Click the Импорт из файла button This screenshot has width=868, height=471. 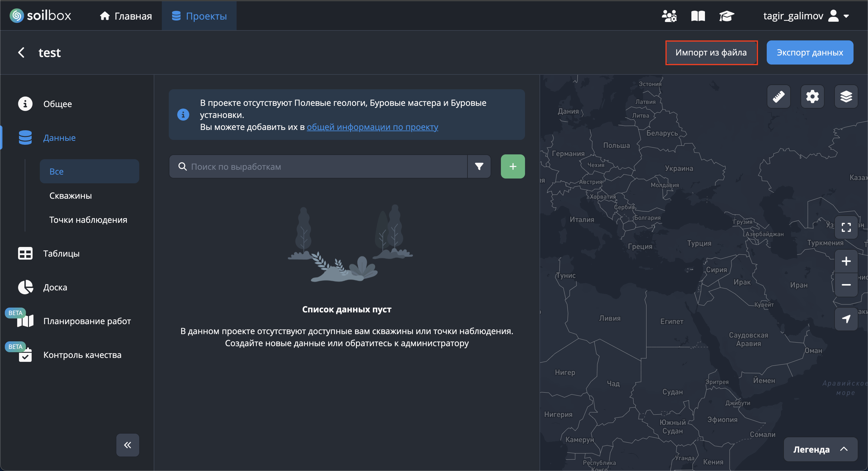[711, 52]
